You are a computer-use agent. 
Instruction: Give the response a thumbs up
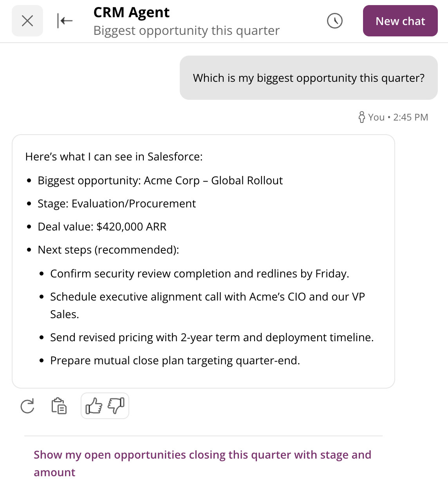point(94,406)
